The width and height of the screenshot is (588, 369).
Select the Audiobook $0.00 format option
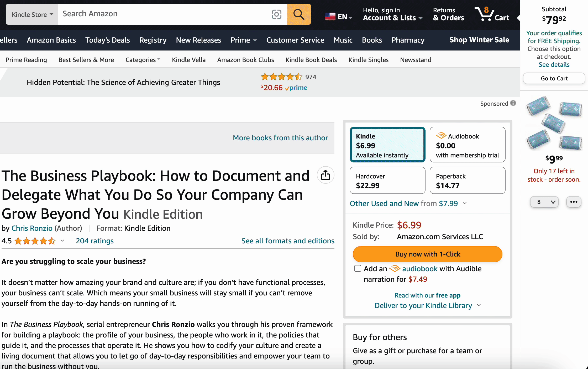468,145
